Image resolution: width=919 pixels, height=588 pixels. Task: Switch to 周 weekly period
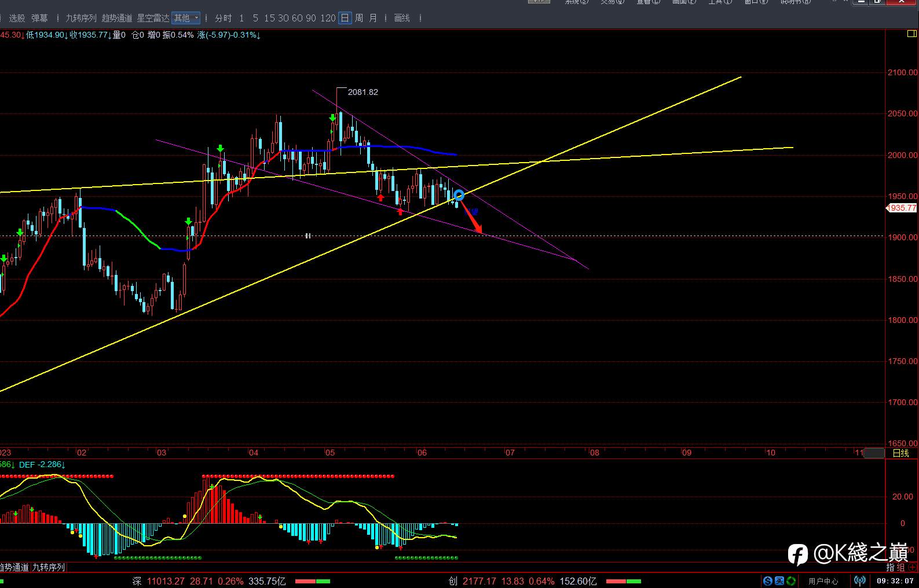(359, 19)
